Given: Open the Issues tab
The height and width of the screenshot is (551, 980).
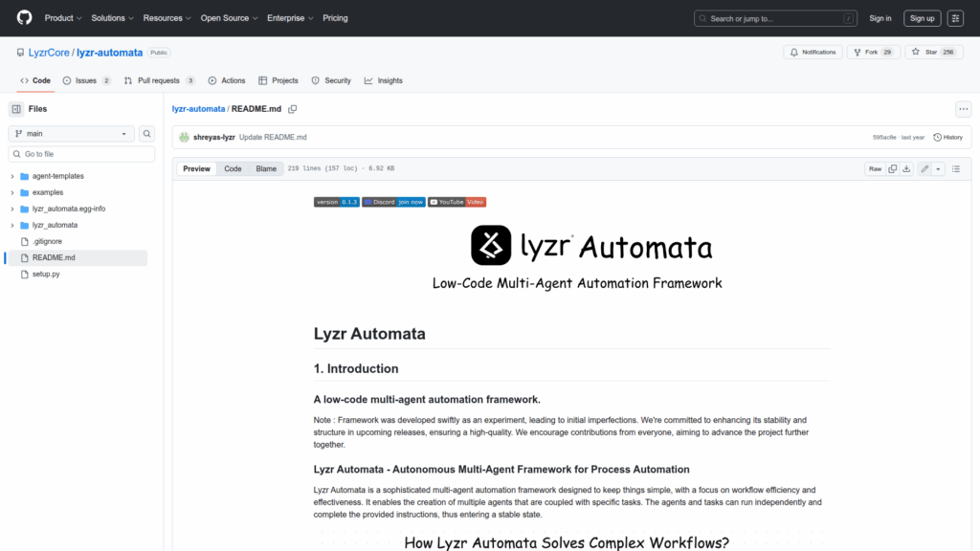Looking at the screenshot, I should 86,80.
